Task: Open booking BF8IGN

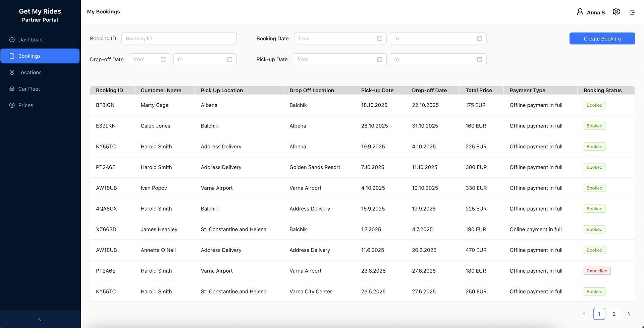Action: coord(105,105)
